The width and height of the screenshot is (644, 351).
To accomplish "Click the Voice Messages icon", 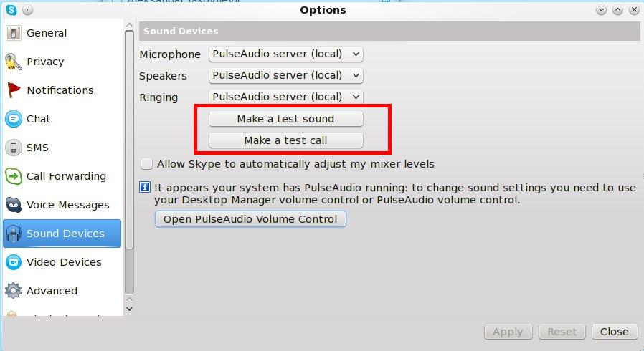I will (x=13, y=205).
